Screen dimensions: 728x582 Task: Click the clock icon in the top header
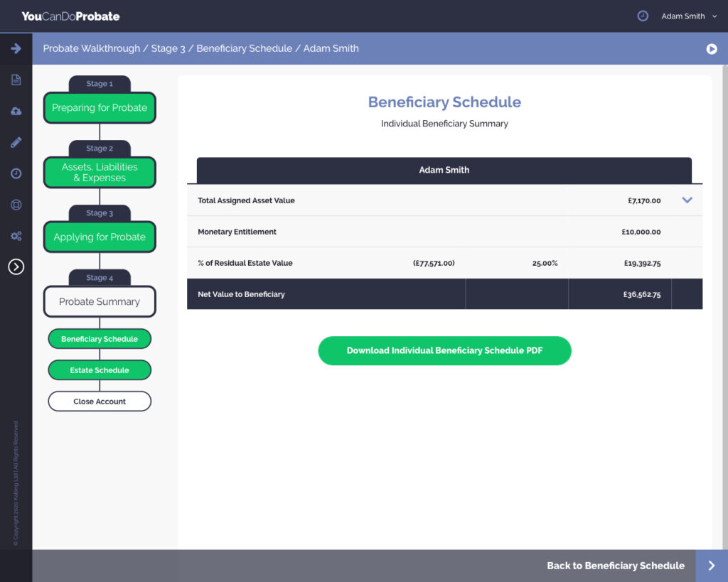click(x=643, y=16)
